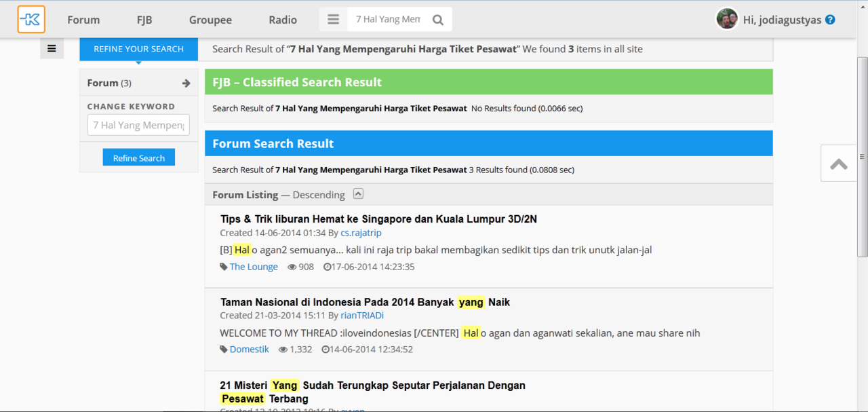Click the 1,332 views count

point(300,350)
